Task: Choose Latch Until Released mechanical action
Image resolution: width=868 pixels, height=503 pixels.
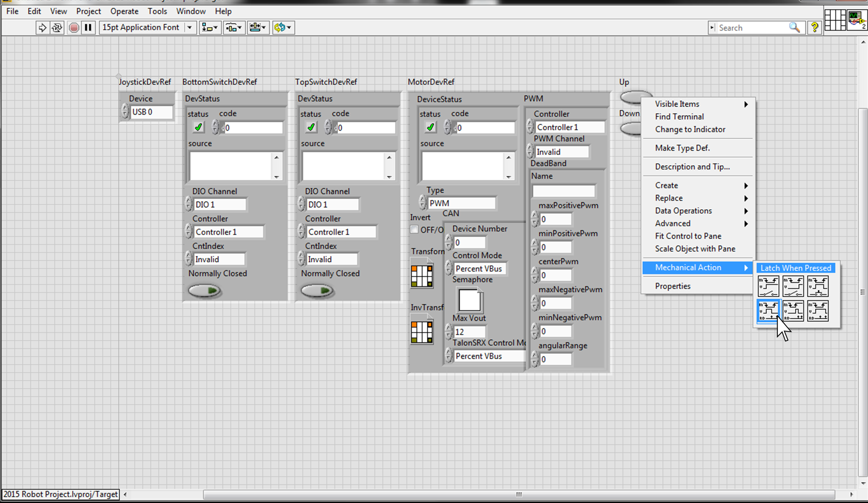Action: pos(818,311)
